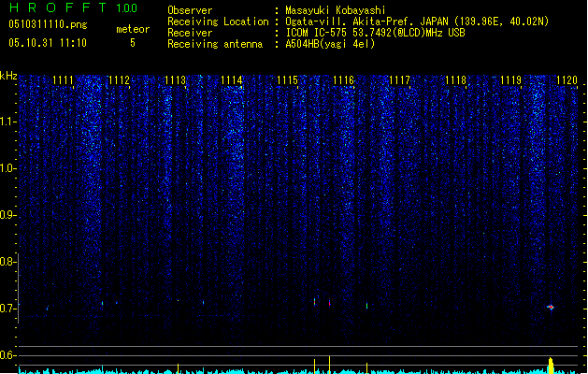Click the Receiver label
Image resolution: width=588 pixels, height=374 pixels.
(x=190, y=33)
